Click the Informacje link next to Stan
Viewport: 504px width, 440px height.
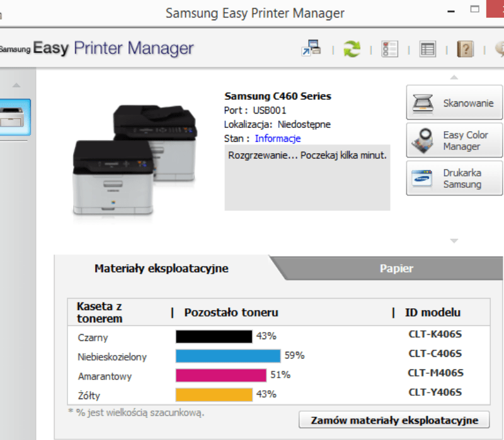(277, 138)
